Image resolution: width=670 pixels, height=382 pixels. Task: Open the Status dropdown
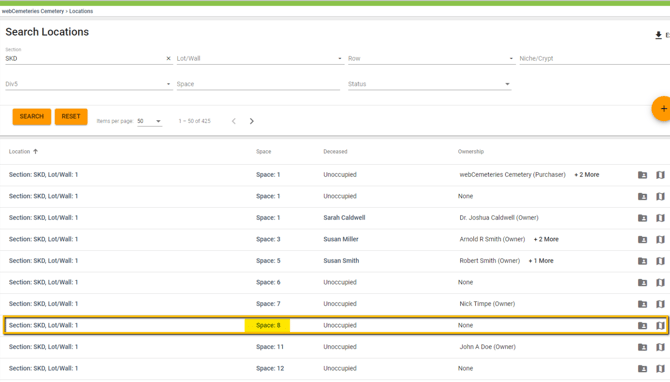coord(429,84)
